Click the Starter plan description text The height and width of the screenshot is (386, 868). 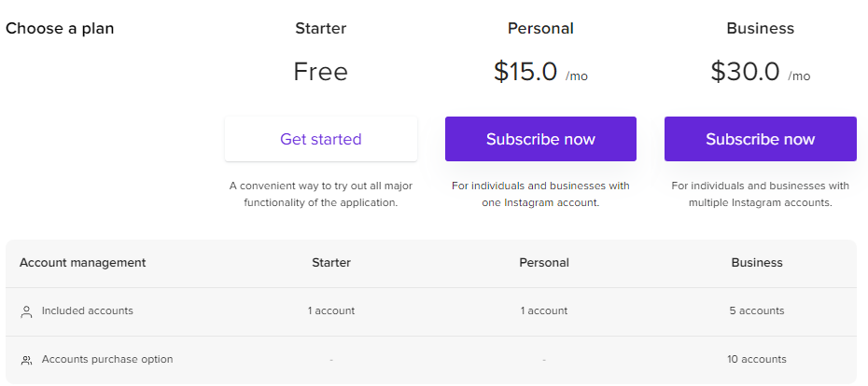(x=321, y=194)
